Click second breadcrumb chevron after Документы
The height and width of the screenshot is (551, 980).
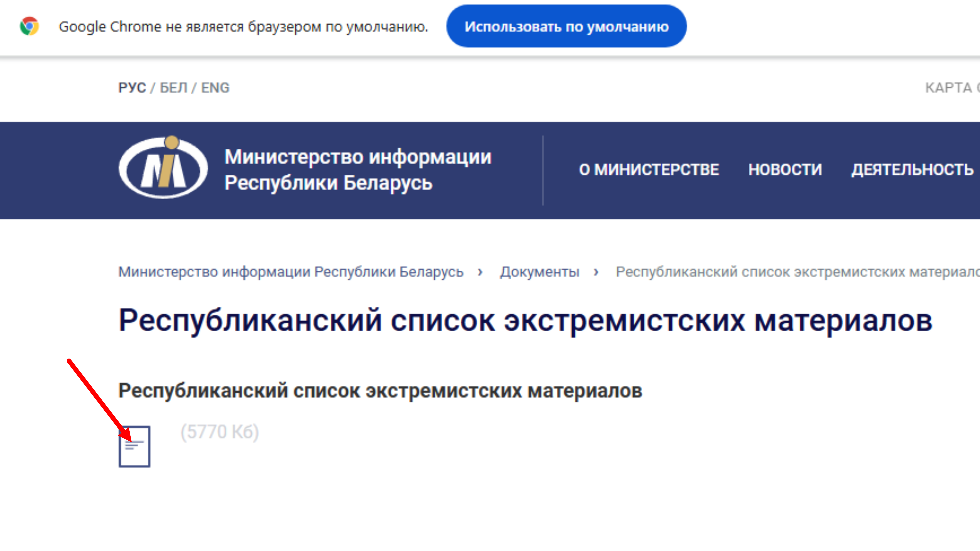point(596,272)
